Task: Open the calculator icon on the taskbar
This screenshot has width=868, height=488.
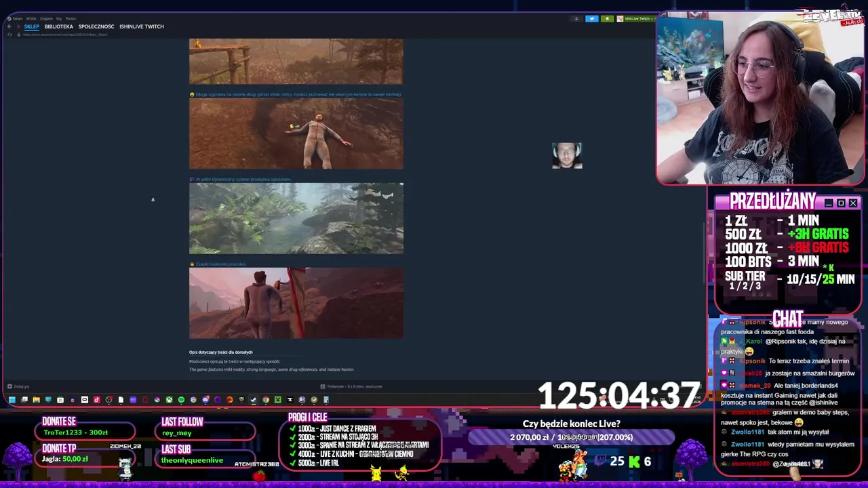Action: pos(326,400)
